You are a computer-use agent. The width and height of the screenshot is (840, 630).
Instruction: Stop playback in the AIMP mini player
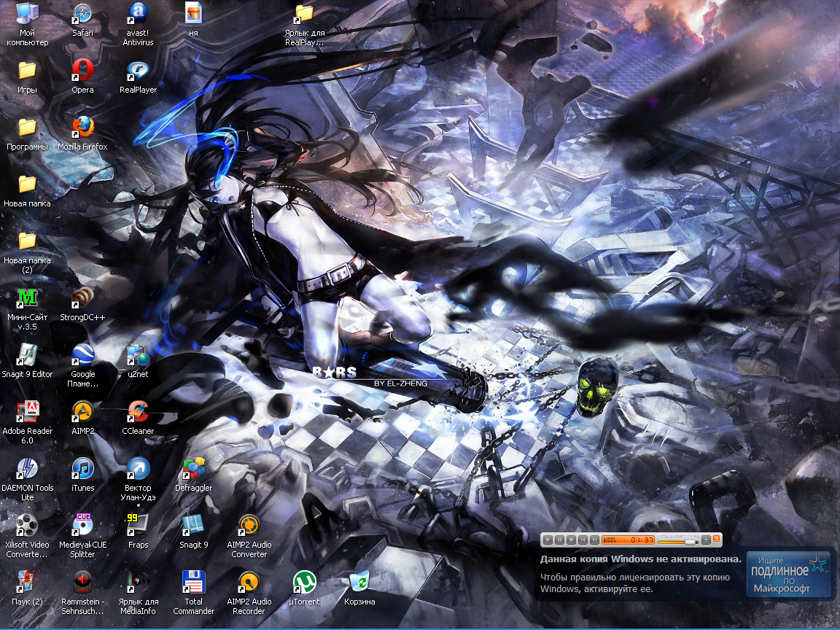(571, 540)
